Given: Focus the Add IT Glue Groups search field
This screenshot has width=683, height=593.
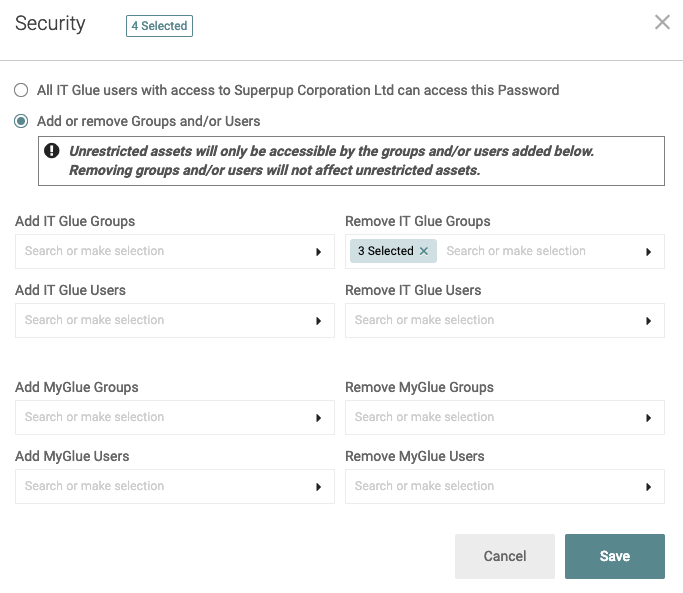Looking at the screenshot, I should (160, 251).
